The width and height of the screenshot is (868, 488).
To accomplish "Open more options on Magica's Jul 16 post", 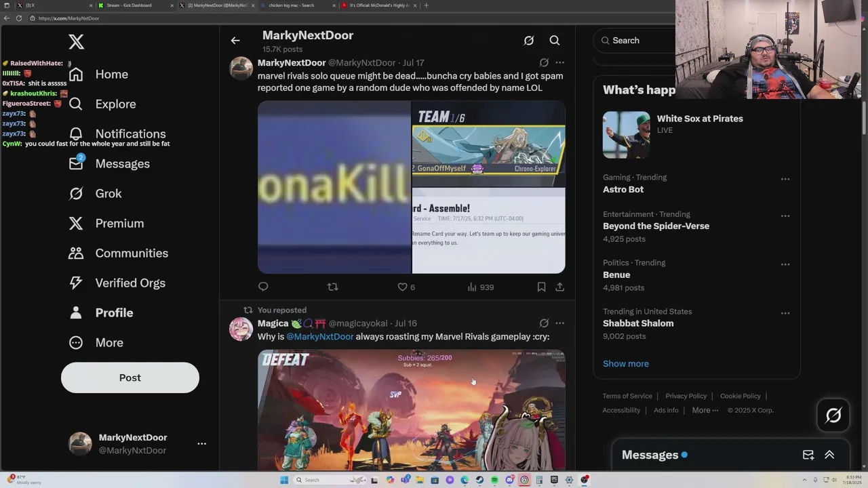I will pyautogui.click(x=559, y=323).
